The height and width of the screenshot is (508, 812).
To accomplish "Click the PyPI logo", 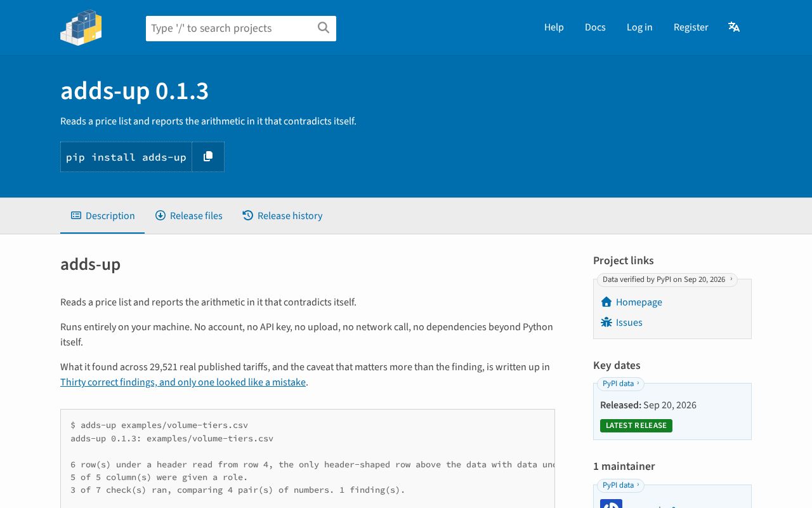I will coord(81,27).
